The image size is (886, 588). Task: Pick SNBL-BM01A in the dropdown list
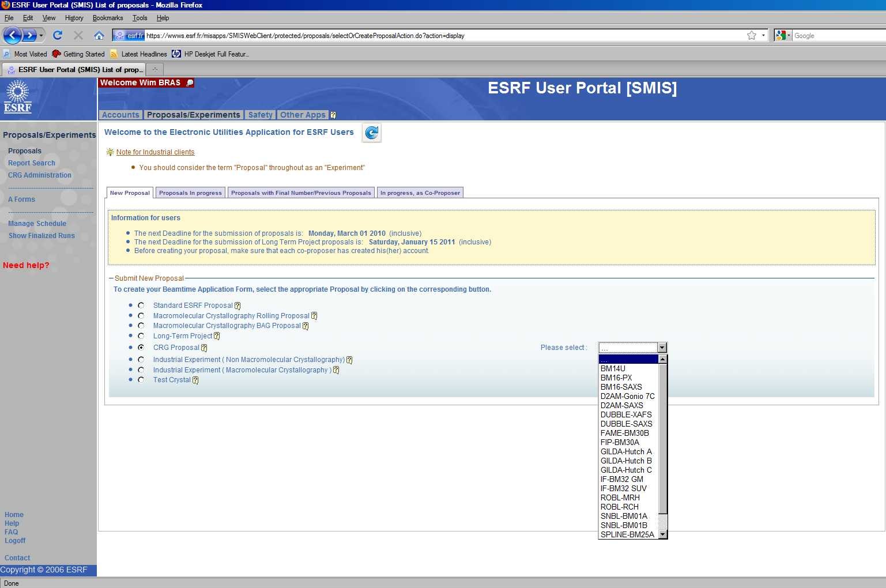[624, 516]
